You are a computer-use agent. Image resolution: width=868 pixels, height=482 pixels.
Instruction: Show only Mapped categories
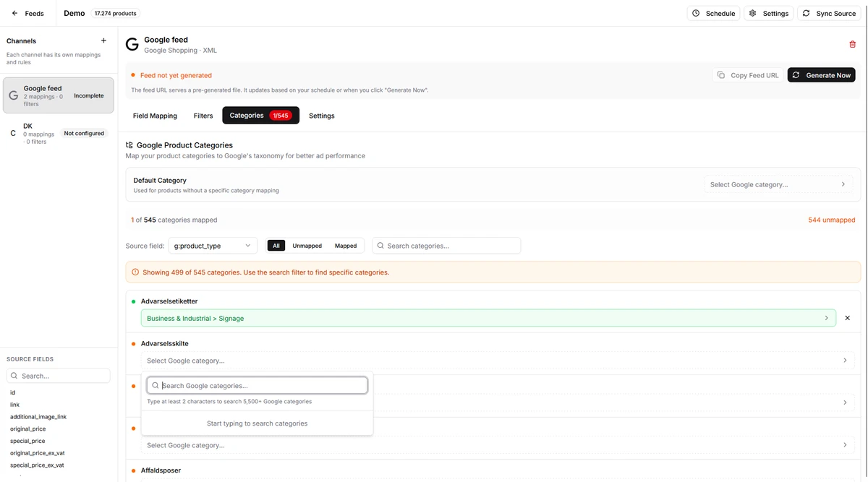(346, 246)
